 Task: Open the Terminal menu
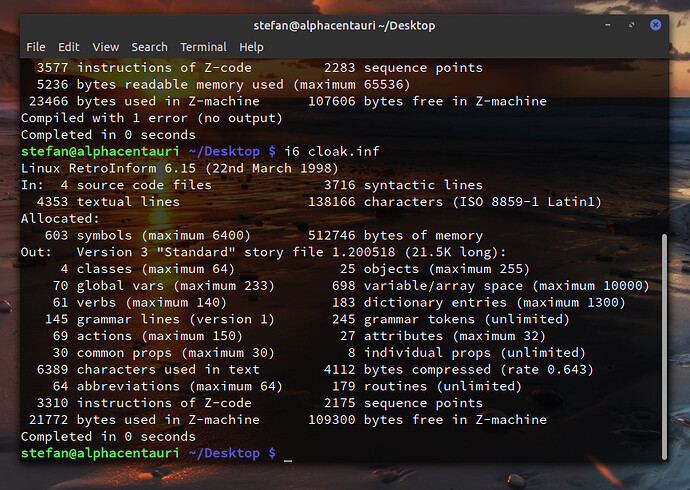tap(203, 47)
